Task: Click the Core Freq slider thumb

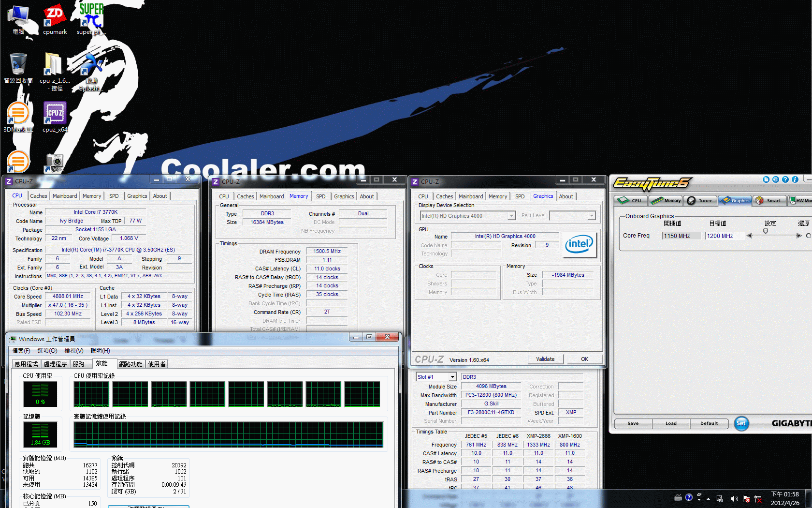Action: coord(766,231)
